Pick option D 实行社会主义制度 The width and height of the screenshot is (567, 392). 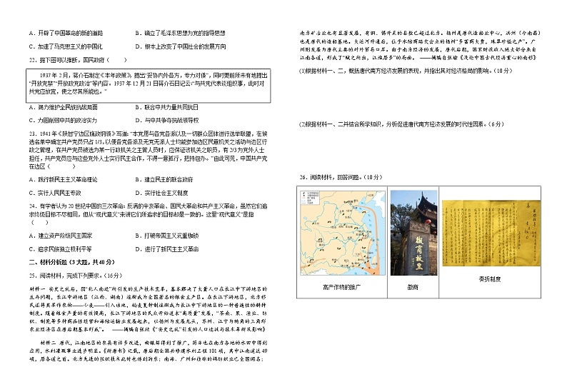coord(161,193)
